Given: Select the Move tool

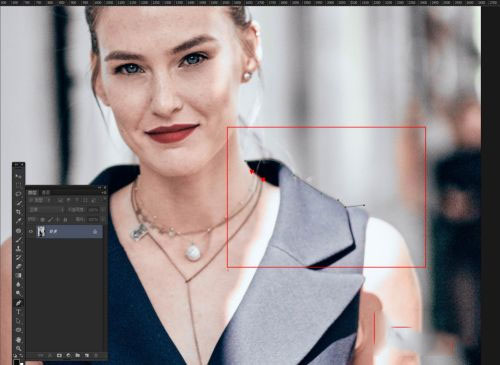Looking at the screenshot, I should (x=18, y=176).
